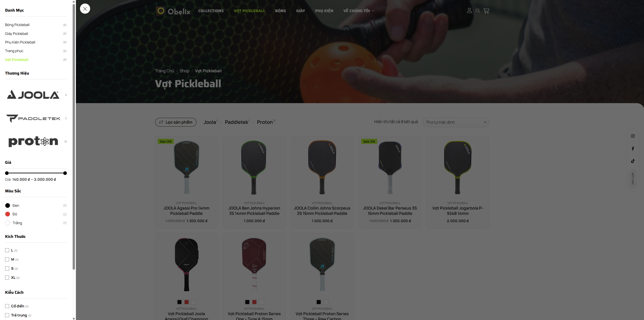Close the filter sidebar with X icon
The height and width of the screenshot is (320, 644).
85,9
